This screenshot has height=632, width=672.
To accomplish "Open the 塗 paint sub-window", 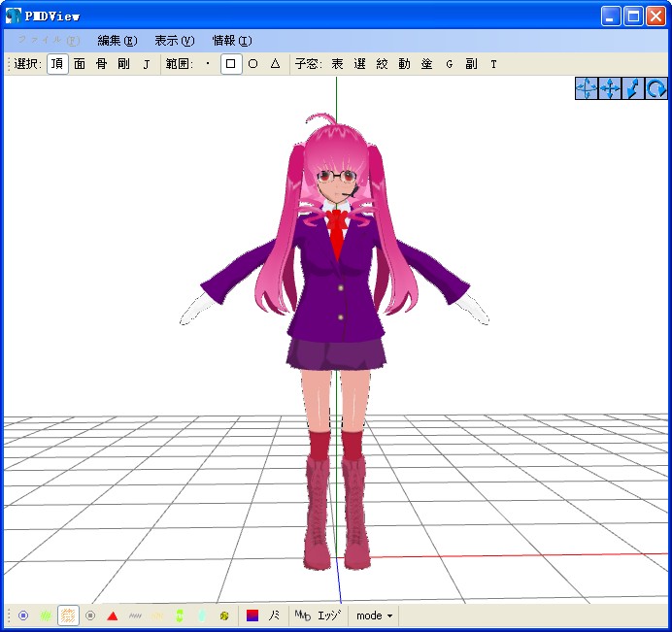I will point(426,64).
